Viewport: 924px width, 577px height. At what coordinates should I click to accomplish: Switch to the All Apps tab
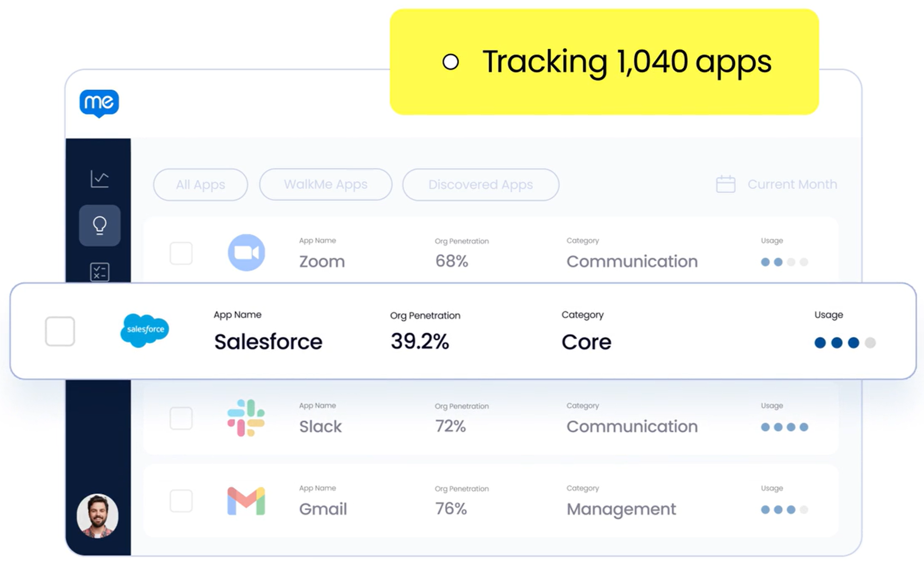pos(200,184)
